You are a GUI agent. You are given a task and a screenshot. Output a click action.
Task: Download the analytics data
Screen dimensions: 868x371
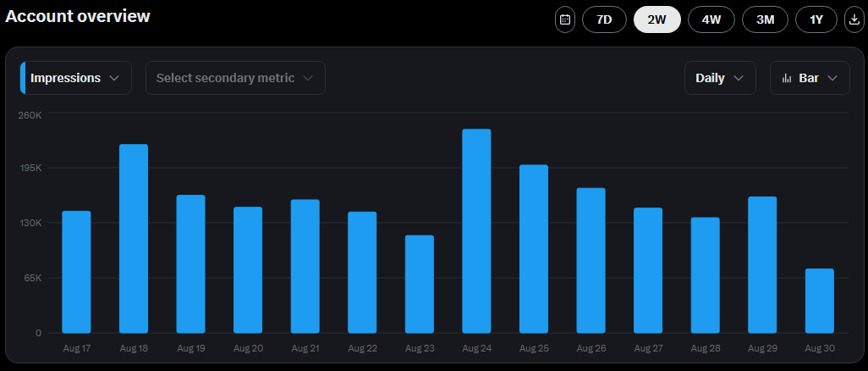point(853,20)
